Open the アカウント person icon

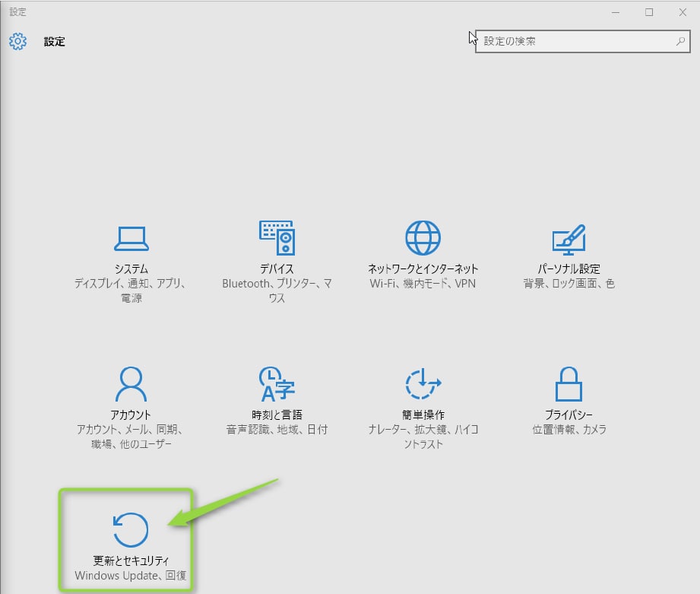pos(131,384)
